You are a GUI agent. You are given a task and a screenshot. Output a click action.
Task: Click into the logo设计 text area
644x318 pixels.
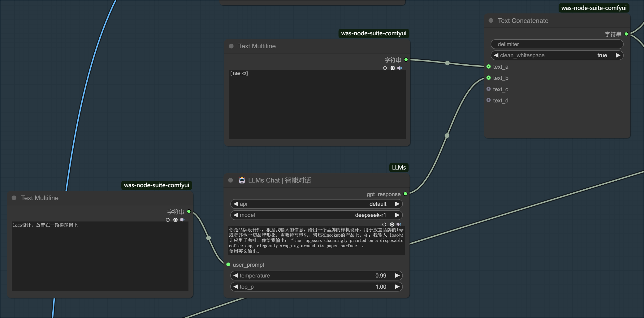100,256
